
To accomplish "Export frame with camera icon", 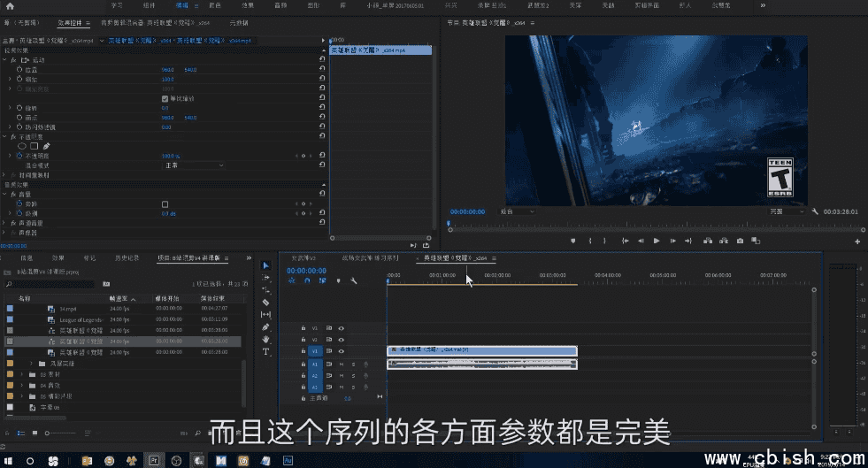I will 740,241.
